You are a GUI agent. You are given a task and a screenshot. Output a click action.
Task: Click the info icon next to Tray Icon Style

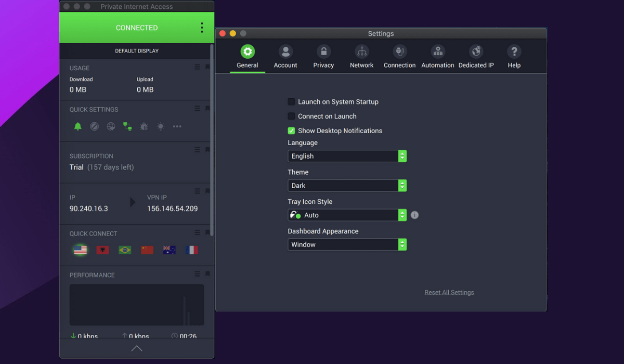[414, 215]
